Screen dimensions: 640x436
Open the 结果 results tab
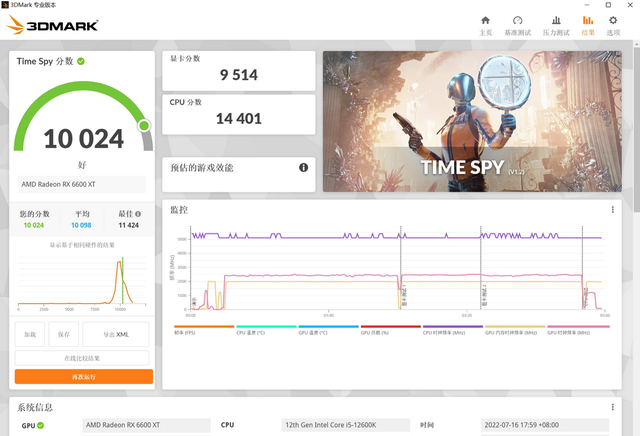[588, 26]
